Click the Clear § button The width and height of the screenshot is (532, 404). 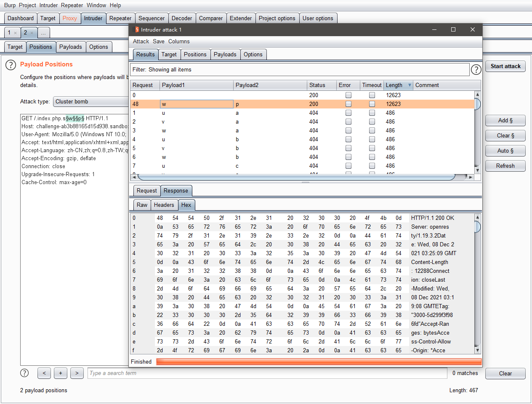505,136
